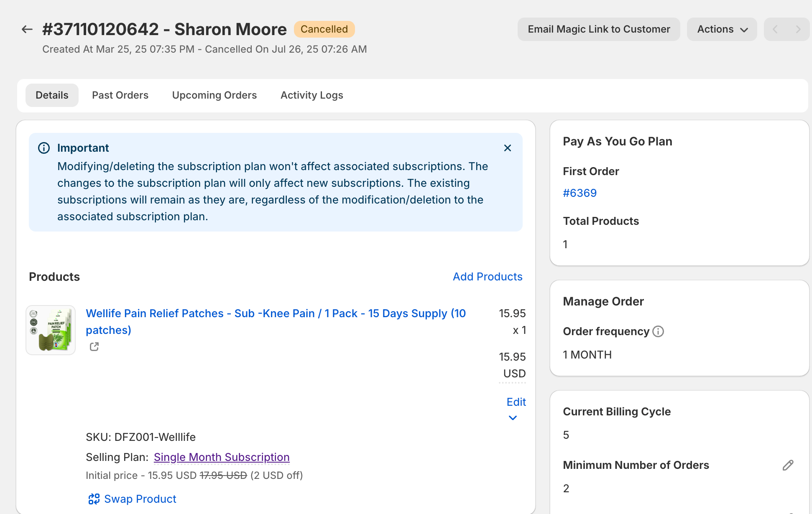Image resolution: width=812 pixels, height=514 pixels.
Task: Click the Pay As You Go Plan heading
Action: 618,141
